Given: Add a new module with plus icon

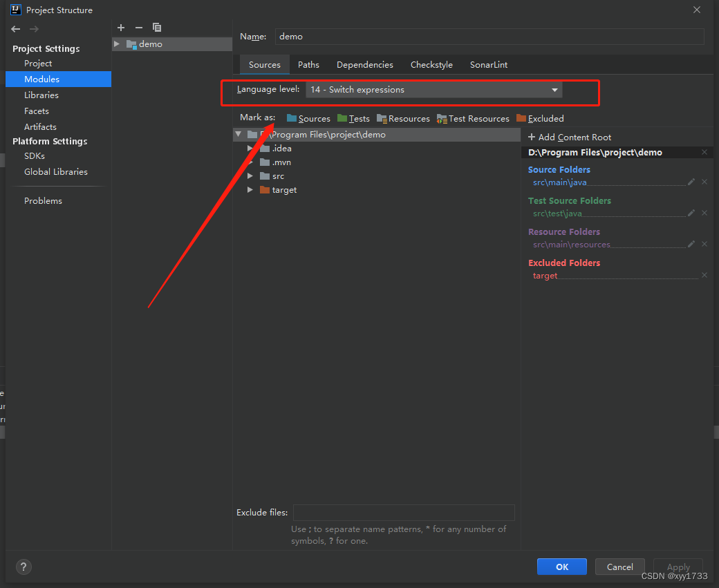Looking at the screenshot, I should point(121,28).
